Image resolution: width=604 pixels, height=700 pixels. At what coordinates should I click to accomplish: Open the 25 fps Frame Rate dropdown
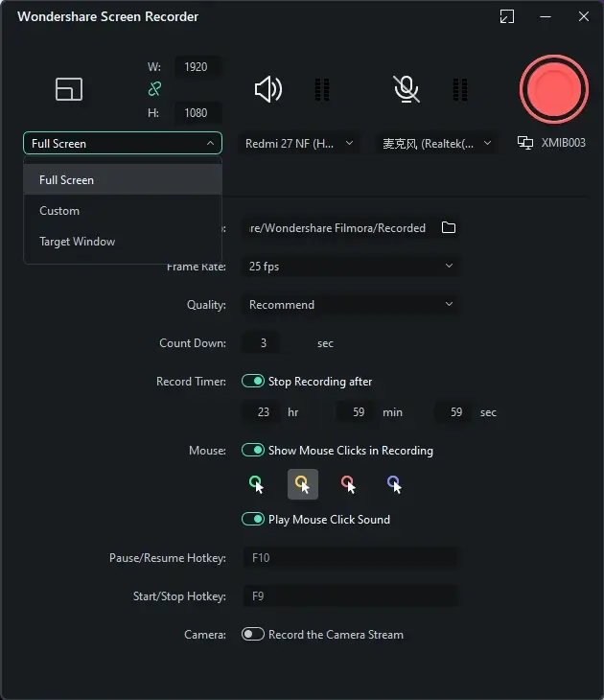pos(351,266)
